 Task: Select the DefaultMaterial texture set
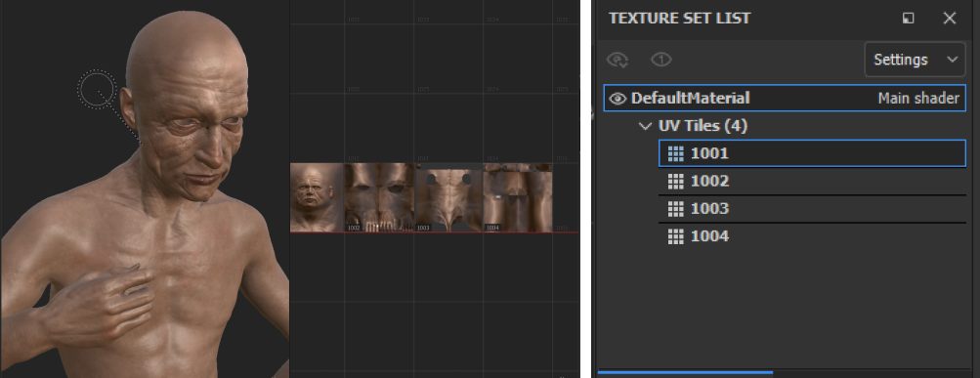click(785, 98)
